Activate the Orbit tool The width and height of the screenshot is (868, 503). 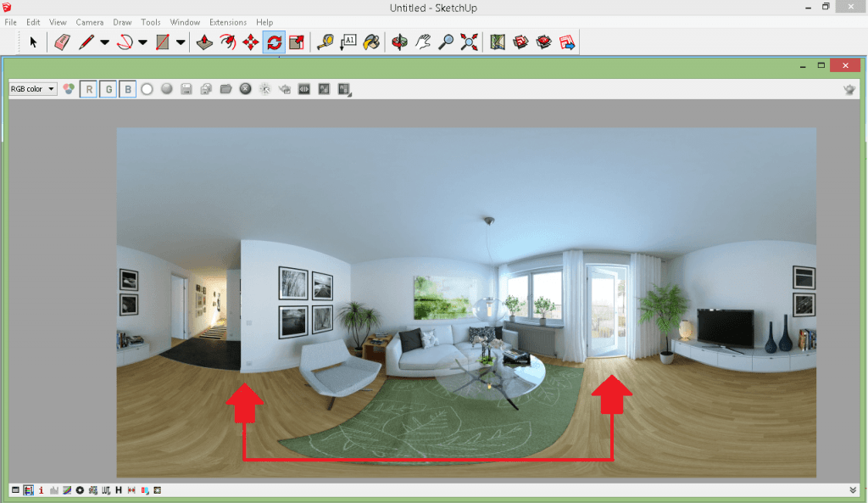click(398, 41)
